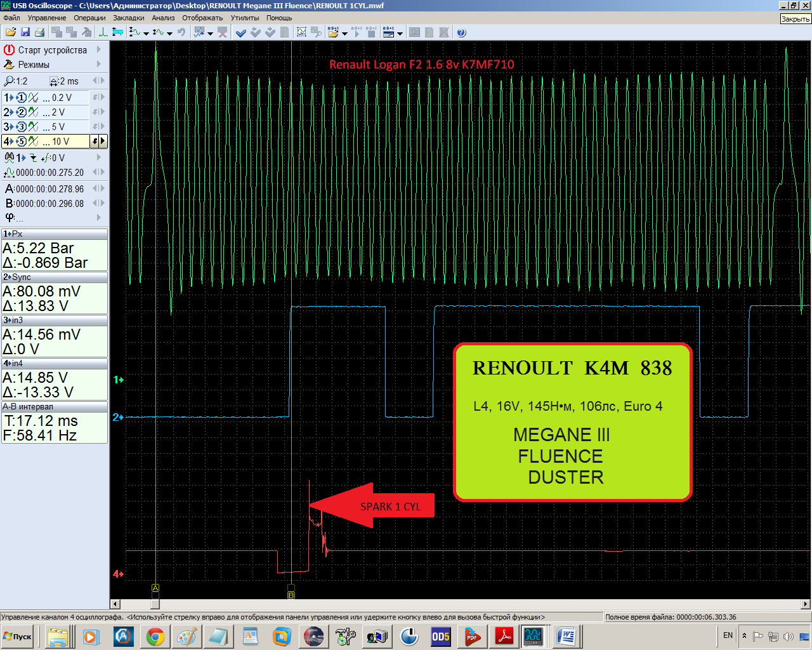Screen dimensions: 812x650
Task: Open dropdown next to A:B+C folder icon
Action: point(345,32)
